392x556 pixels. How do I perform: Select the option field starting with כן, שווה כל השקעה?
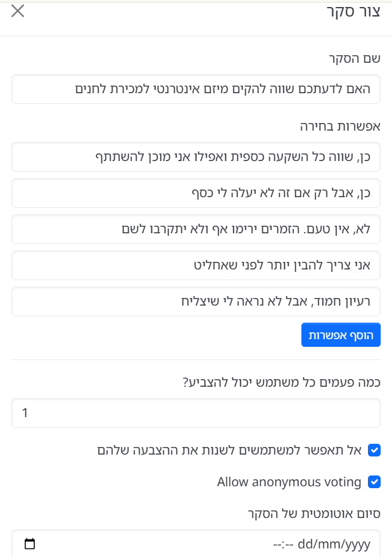[196, 157]
